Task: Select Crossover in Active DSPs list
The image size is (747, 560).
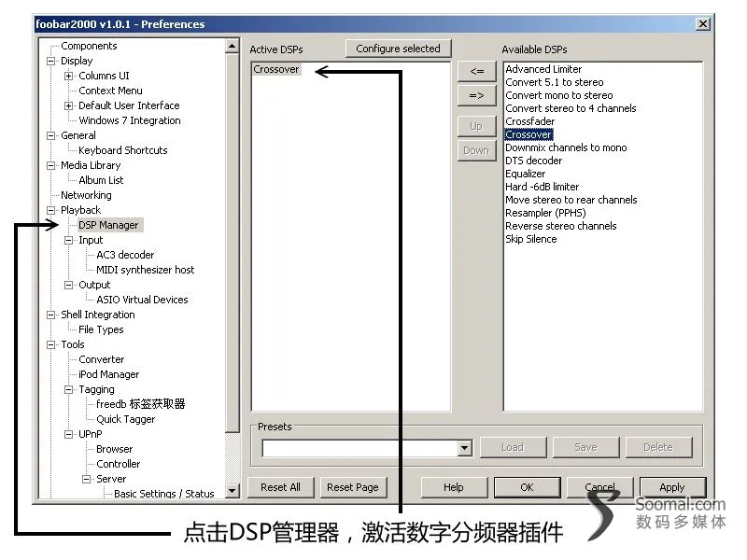Action: point(276,69)
